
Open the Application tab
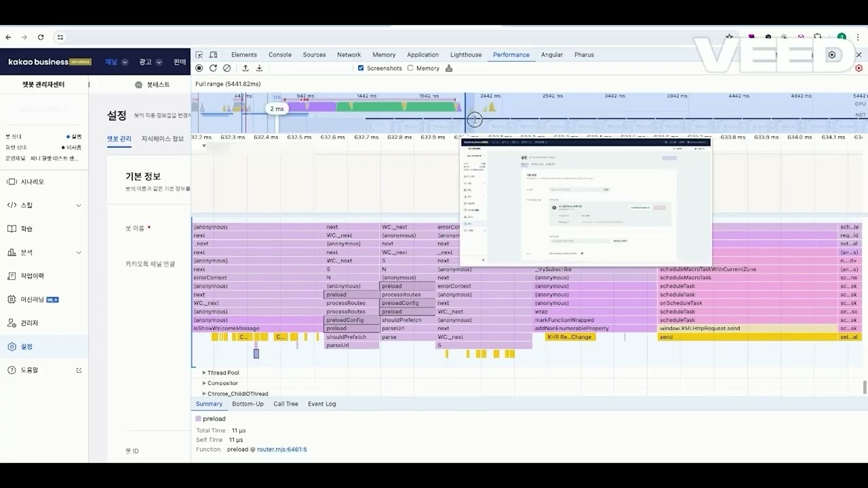coord(423,55)
